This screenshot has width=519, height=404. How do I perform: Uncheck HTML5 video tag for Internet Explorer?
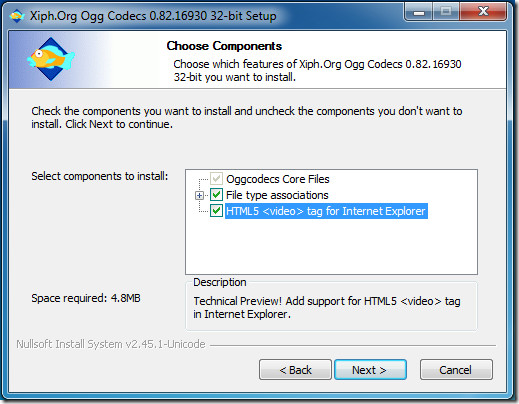tap(216, 211)
